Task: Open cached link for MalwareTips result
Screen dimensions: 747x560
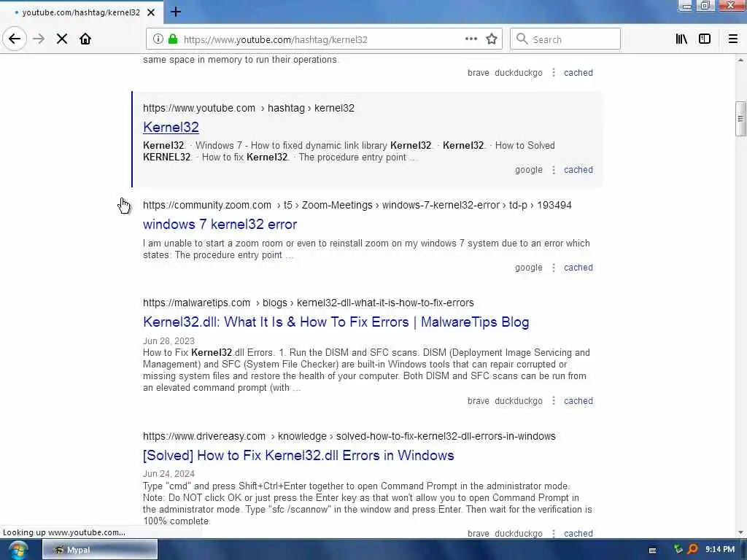Action: click(578, 401)
